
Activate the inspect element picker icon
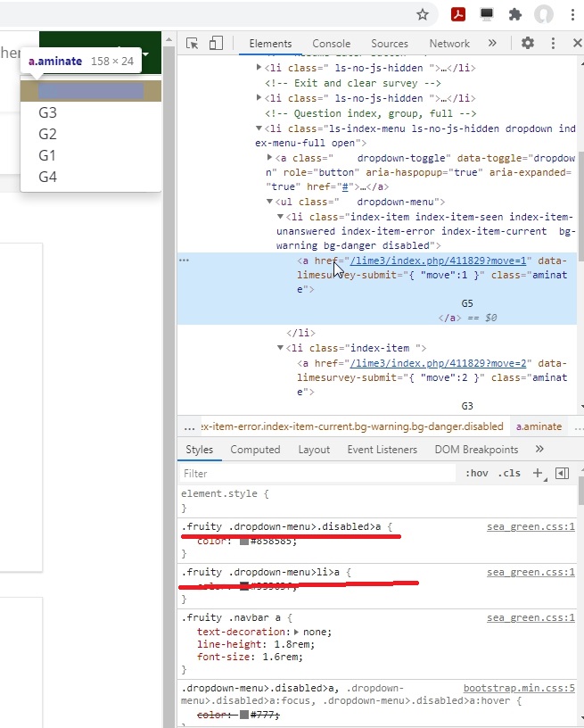click(192, 43)
